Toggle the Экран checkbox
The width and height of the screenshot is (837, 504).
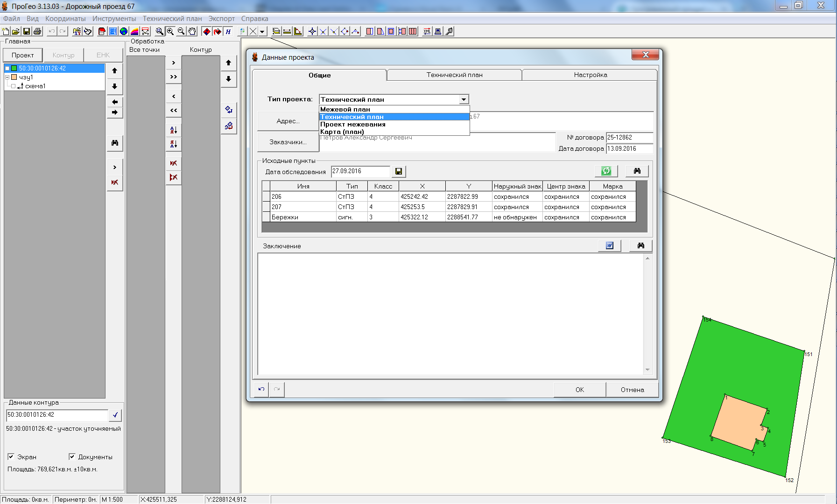coord(11,456)
